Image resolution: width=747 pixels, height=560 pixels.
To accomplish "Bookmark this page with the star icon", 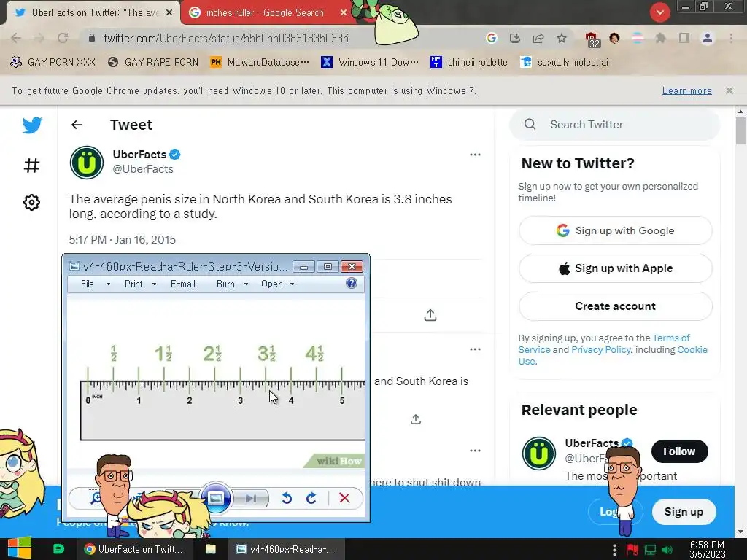I will click(x=562, y=38).
